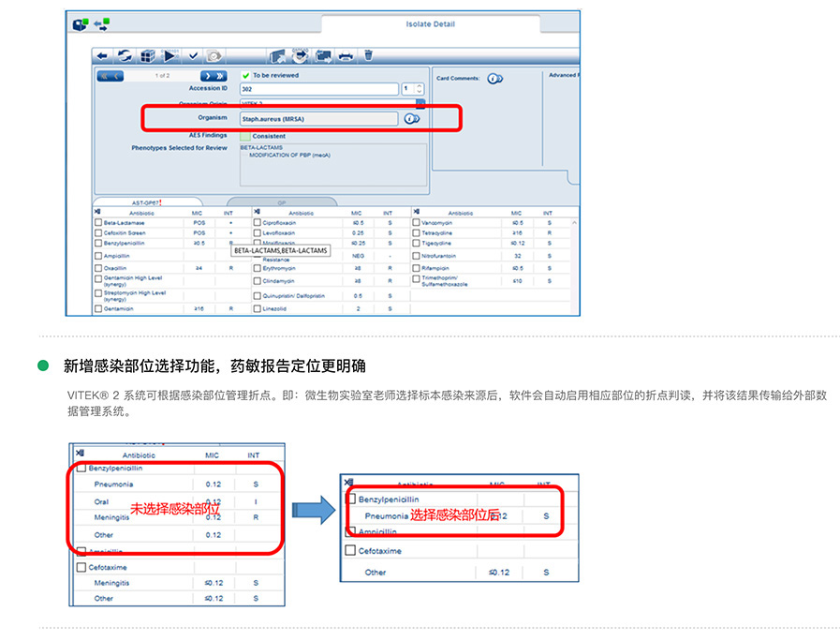Screen dimensions: 840x641
Task: Open the Card Comments info icon
Action: (x=494, y=78)
